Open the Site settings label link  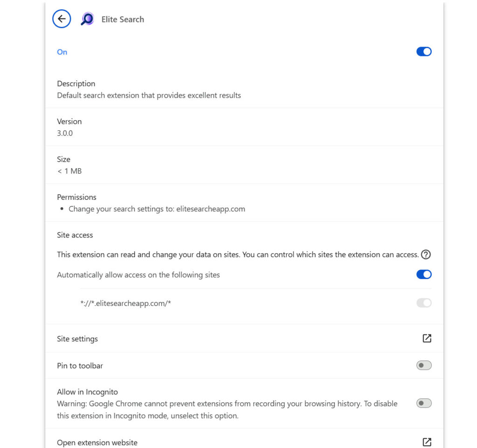(x=77, y=339)
